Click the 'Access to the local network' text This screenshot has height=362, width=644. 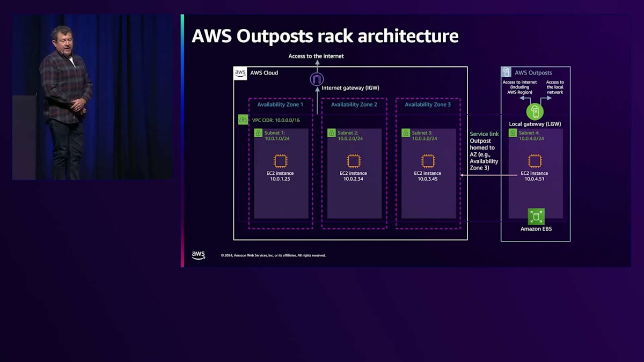pyautogui.click(x=555, y=87)
